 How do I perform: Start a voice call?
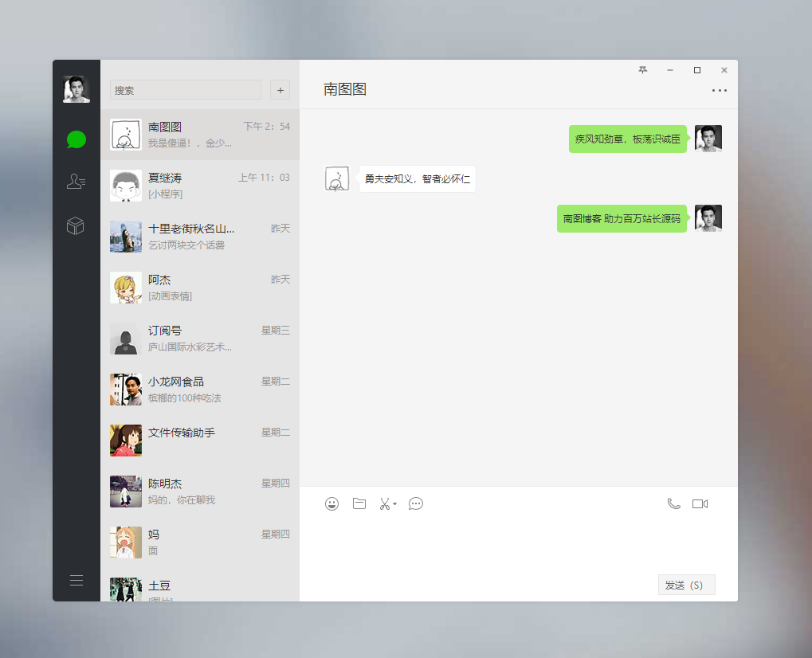pyautogui.click(x=673, y=503)
